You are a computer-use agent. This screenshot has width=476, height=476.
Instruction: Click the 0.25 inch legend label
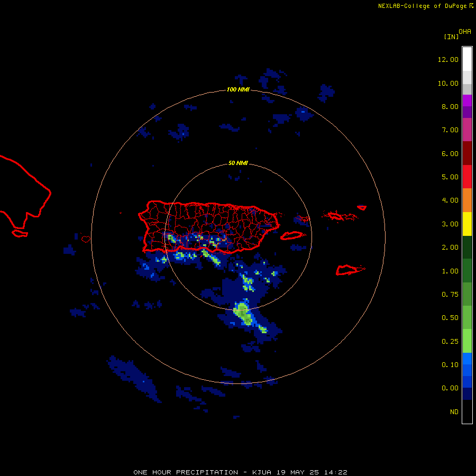(x=450, y=342)
